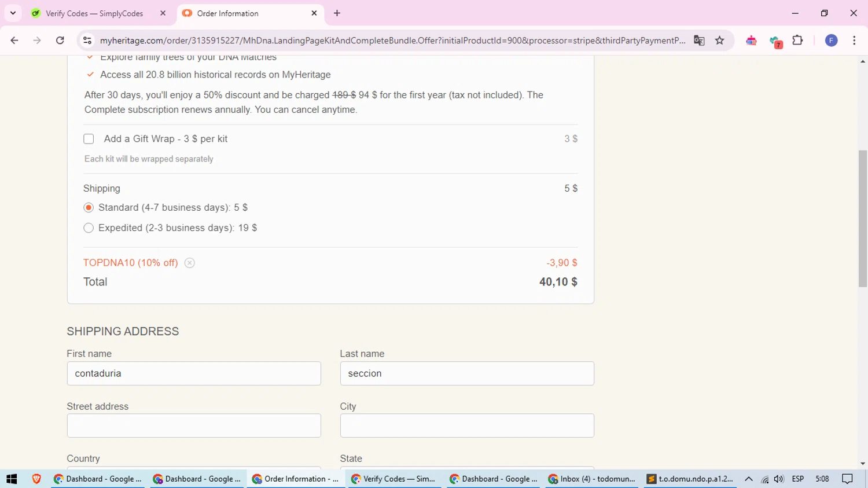This screenshot has height=488, width=868.
Task: Go forward to next page
Action: pyautogui.click(x=37, y=41)
